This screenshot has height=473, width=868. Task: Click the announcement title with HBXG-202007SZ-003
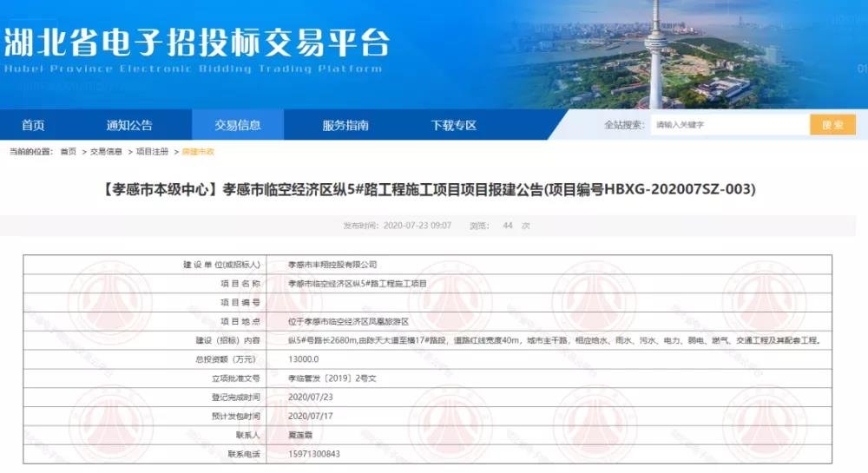click(427, 189)
